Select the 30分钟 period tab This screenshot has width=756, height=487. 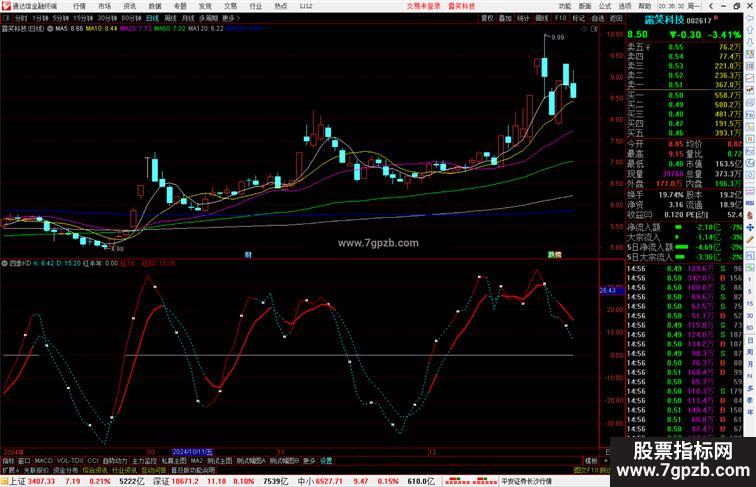(x=107, y=18)
